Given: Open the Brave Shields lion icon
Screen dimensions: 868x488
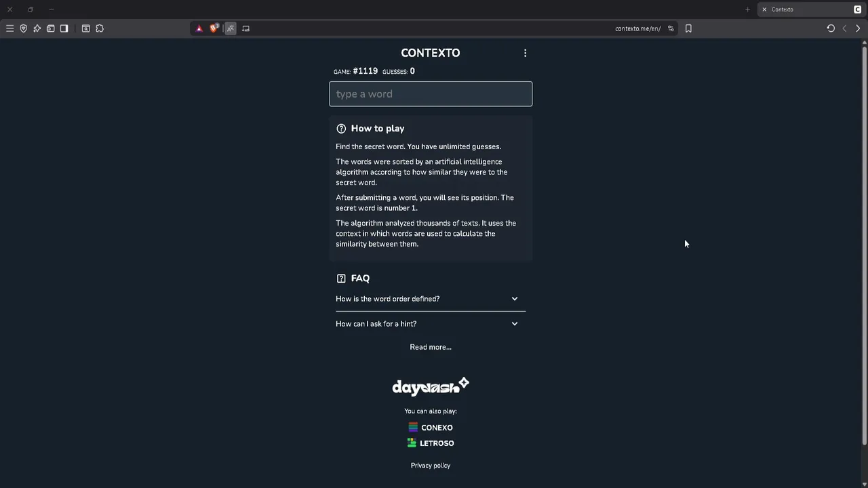Looking at the screenshot, I should (214, 28).
